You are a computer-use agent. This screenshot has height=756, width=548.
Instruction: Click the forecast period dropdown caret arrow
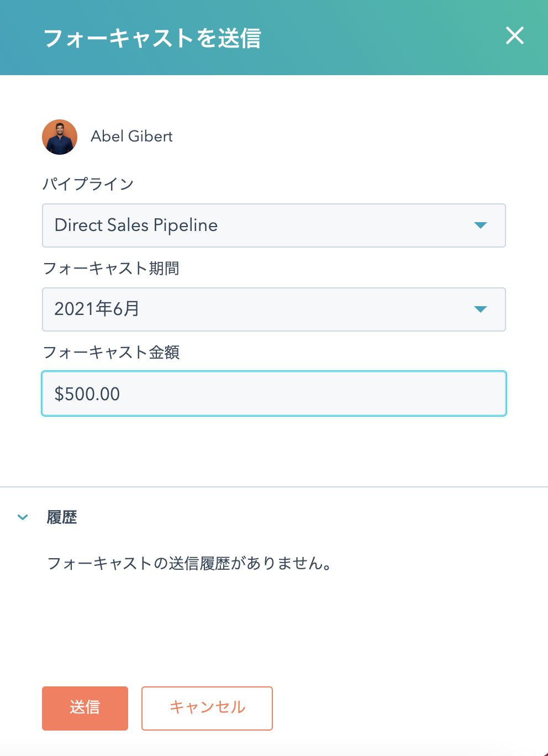481,309
